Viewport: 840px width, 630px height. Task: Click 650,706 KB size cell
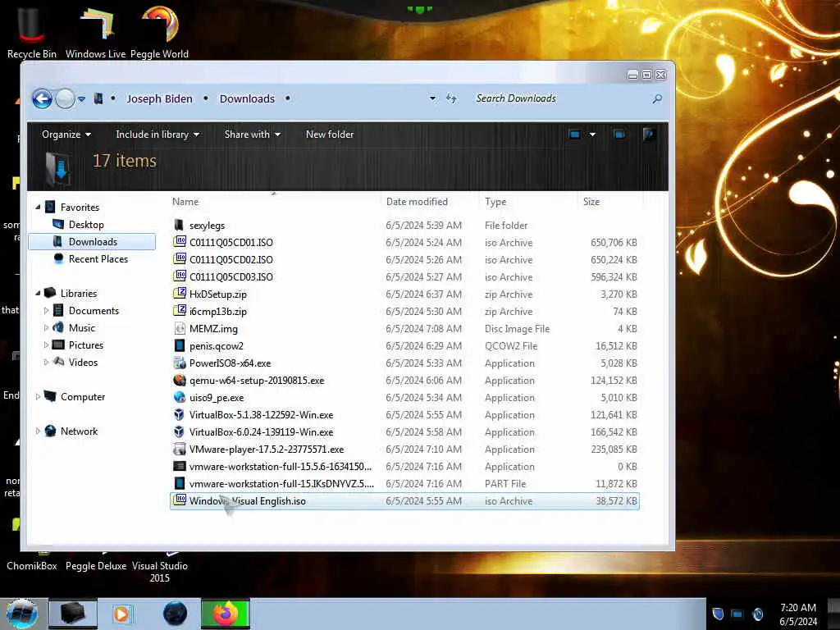[614, 243]
